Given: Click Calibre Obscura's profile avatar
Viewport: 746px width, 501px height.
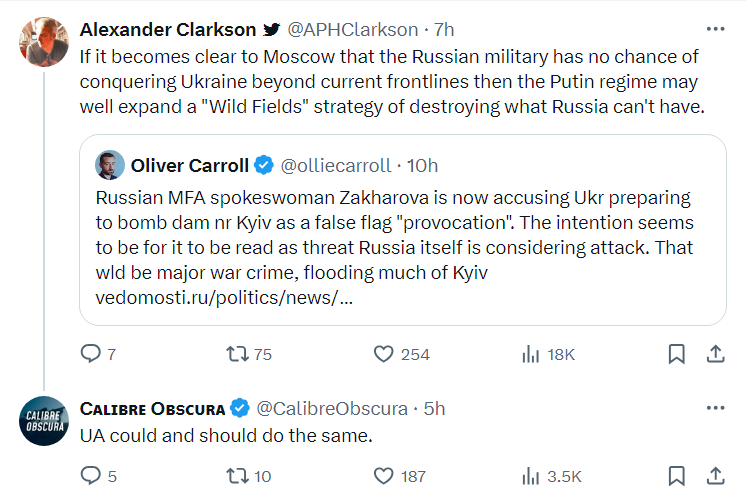Looking at the screenshot, I should pyautogui.click(x=41, y=419).
